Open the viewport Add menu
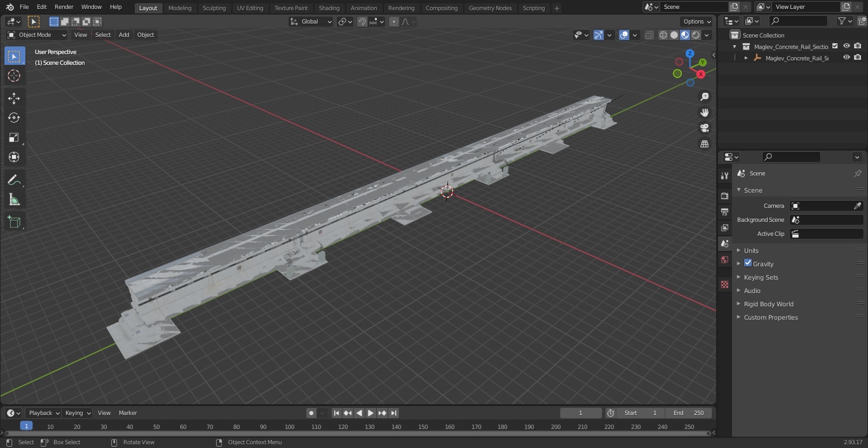The width and height of the screenshot is (868, 448). tap(124, 35)
